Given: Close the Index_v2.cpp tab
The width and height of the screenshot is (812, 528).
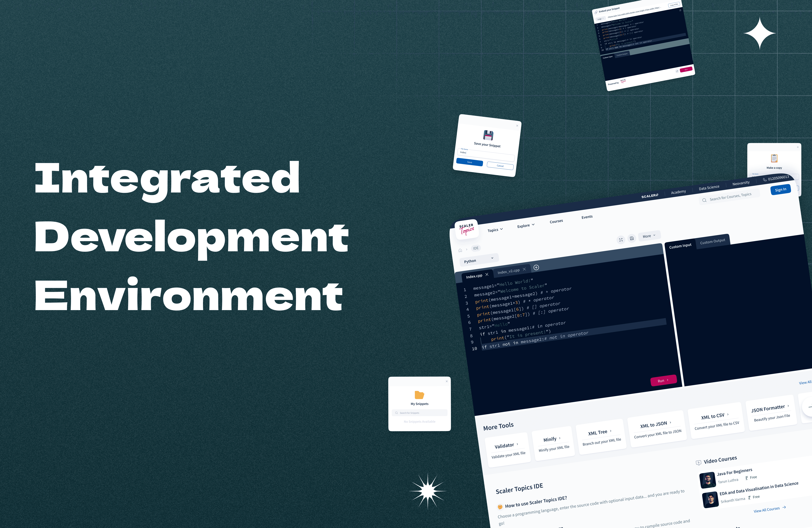Looking at the screenshot, I should 524,269.
